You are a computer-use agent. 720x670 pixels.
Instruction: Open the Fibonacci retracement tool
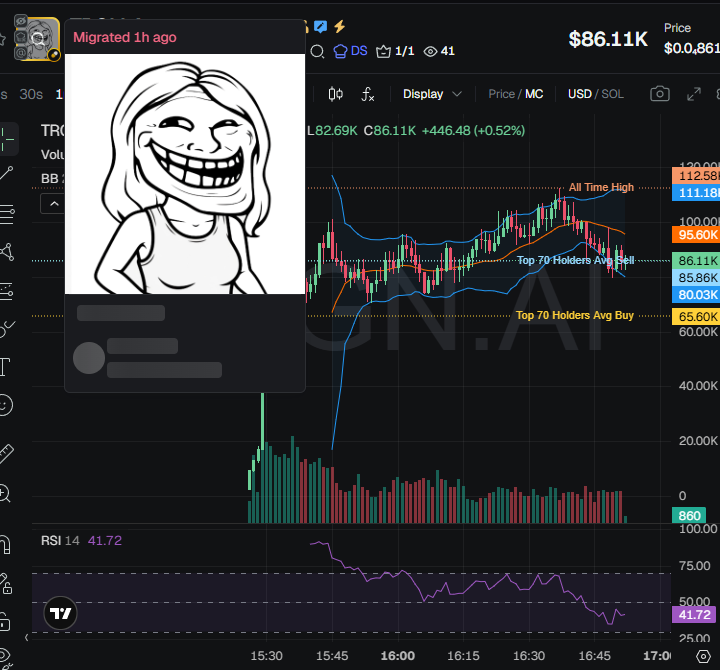pos(6,214)
